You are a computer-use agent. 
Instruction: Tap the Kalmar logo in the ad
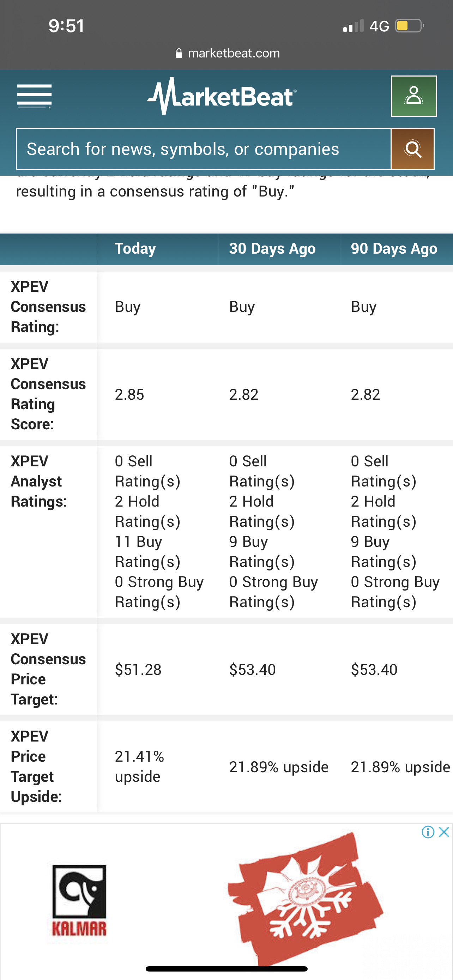(79, 901)
